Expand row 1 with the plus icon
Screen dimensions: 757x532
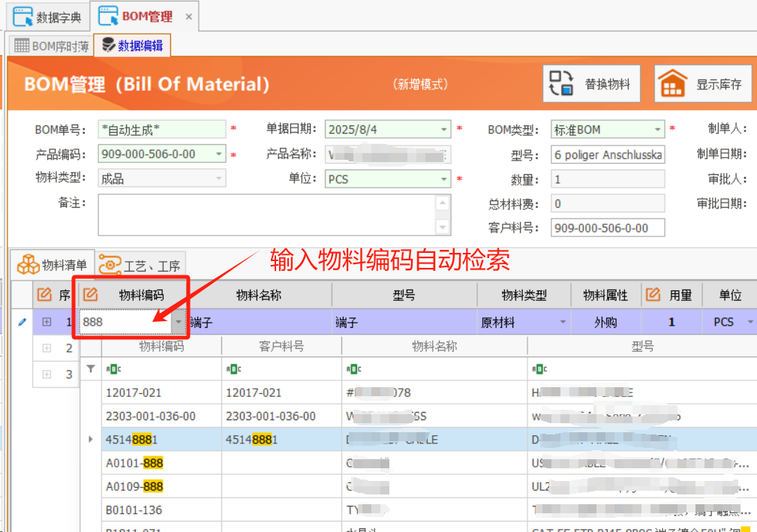(47, 321)
